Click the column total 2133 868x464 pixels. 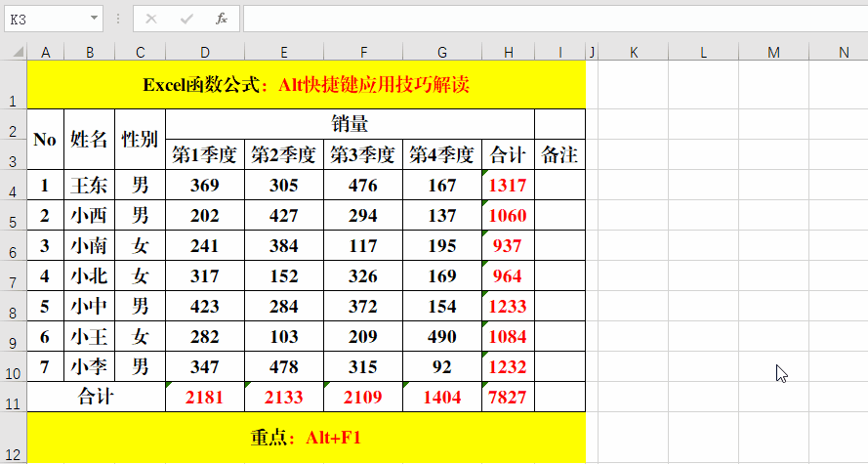(284, 397)
